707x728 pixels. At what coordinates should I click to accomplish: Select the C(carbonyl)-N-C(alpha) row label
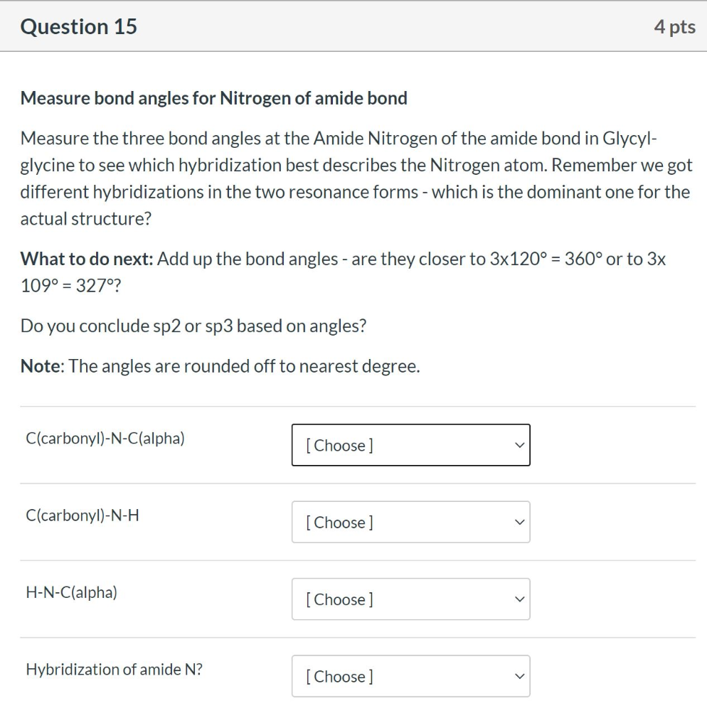105,439
